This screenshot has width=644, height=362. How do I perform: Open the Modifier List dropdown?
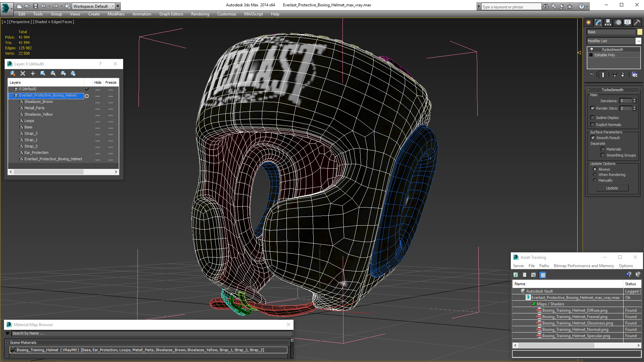638,41
